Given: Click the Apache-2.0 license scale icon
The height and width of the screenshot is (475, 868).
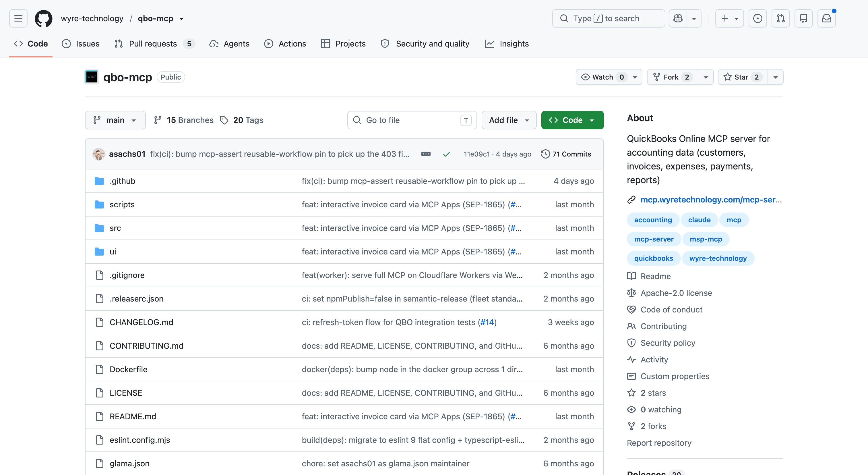Looking at the screenshot, I should point(631,293).
